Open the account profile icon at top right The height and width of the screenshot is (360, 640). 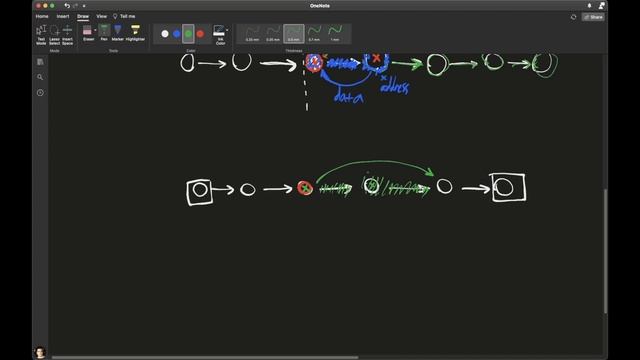point(602,6)
